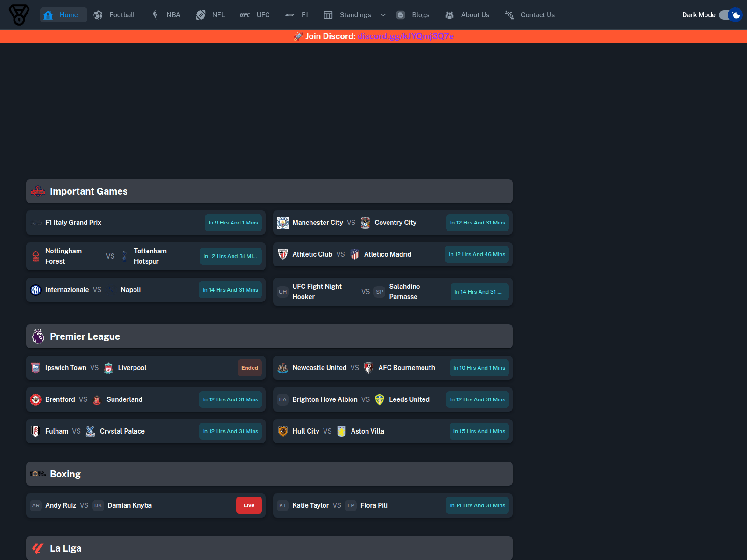Click the Atletico Madrid crest
Image resolution: width=747 pixels, height=560 pixels.
coord(354,254)
